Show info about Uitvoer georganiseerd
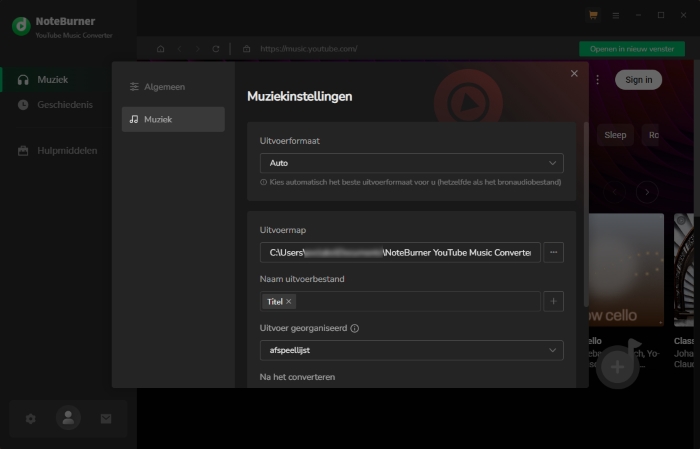Viewport: 700px width, 449px height. [x=354, y=328]
